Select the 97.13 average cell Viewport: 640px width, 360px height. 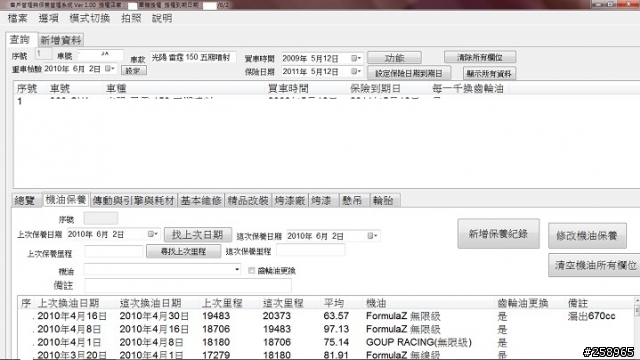pos(336,329)
